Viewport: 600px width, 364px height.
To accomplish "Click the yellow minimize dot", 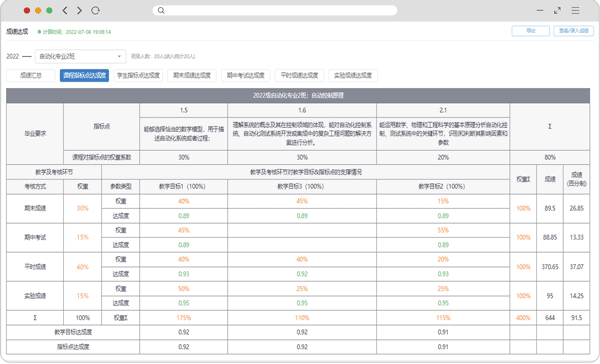I will coord(38,10).
